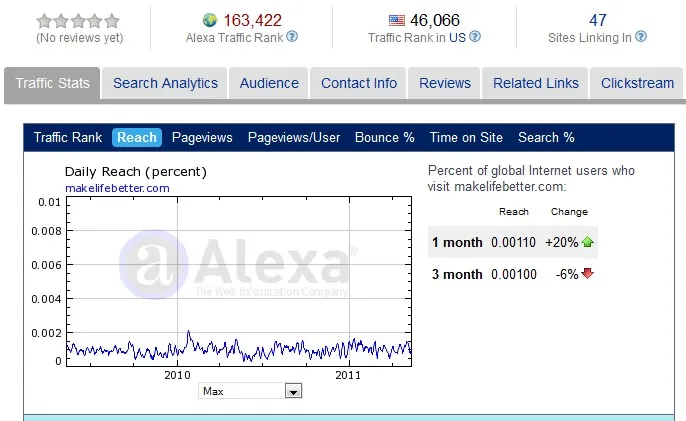Click the 46,066 US rank number
Viewport: 686px width, 421px height.
pos(435,20)
